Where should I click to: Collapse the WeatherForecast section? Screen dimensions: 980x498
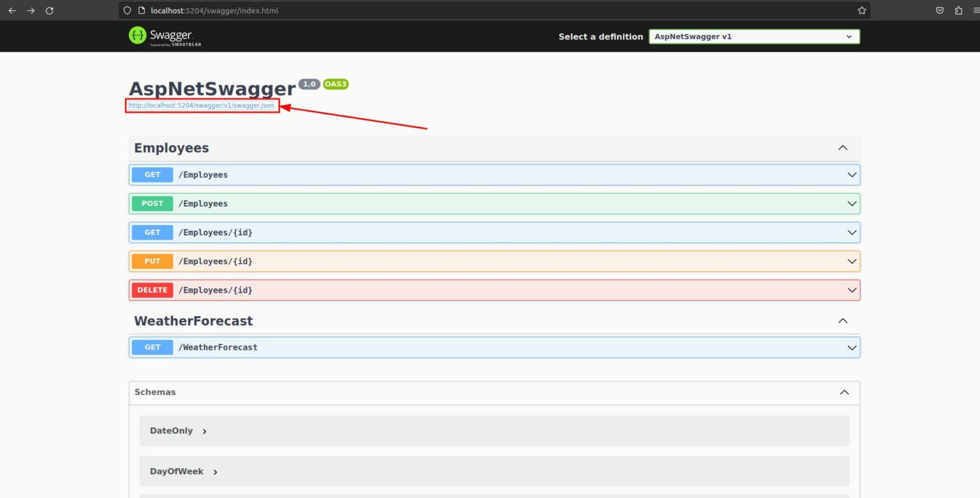[843, 321]
